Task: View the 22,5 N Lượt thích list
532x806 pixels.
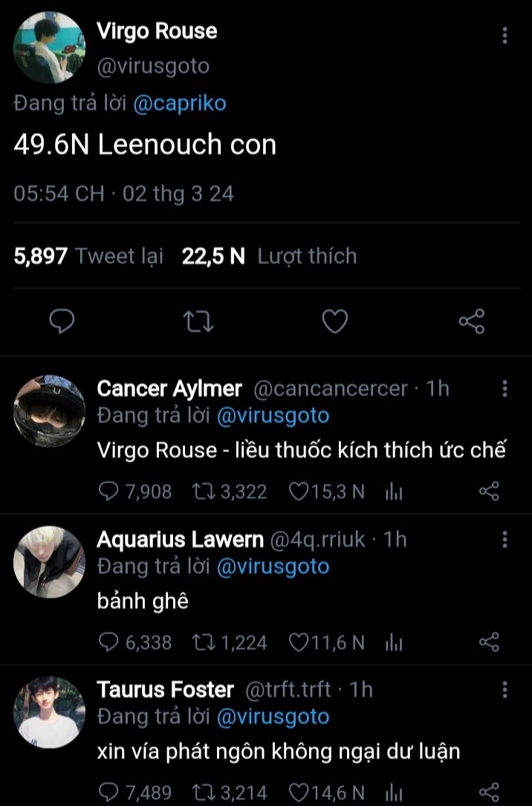Action: tap(269, 257)
